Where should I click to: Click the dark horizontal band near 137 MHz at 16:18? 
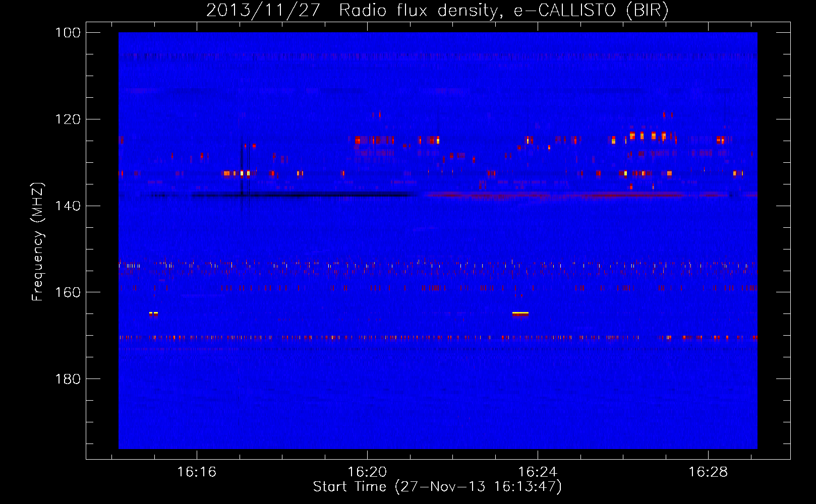coord(305,195)
